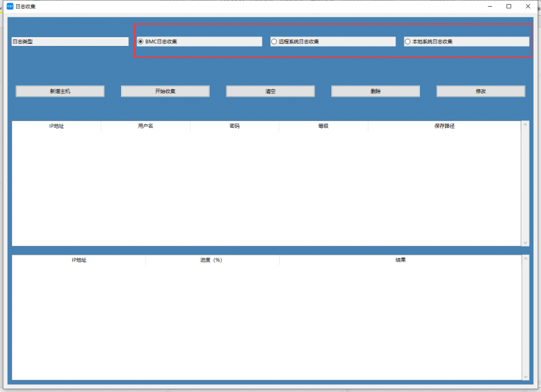
Task: Select the BMC日志收集 radio button
Action: pos(141,41)
